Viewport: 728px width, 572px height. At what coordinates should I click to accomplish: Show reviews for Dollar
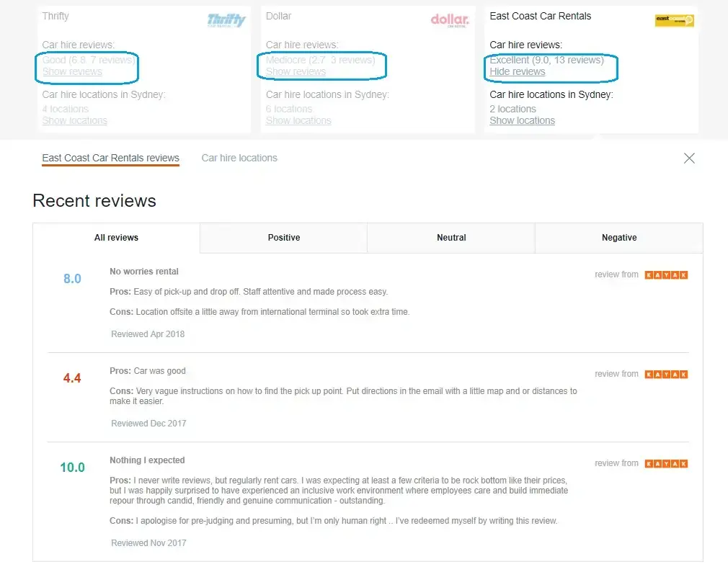[296, 71]
